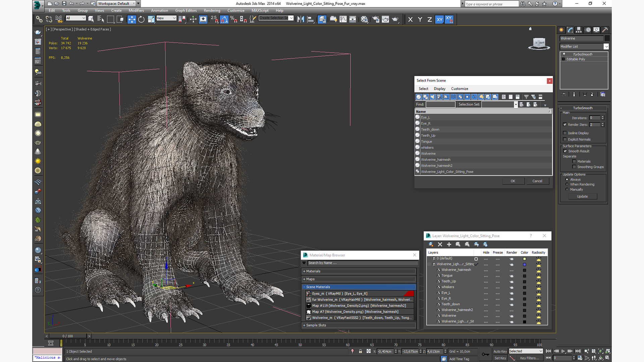Viewport: 644px width, 362px height.
Task: Open the Graph Editors menu
Action: coord(186,10)
